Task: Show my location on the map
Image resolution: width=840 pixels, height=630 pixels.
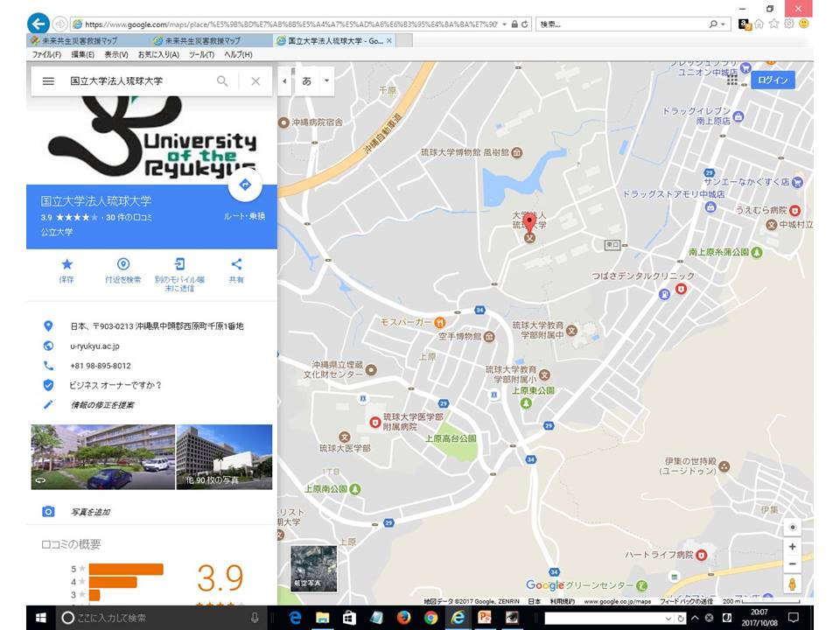Action: coord(793,527)
